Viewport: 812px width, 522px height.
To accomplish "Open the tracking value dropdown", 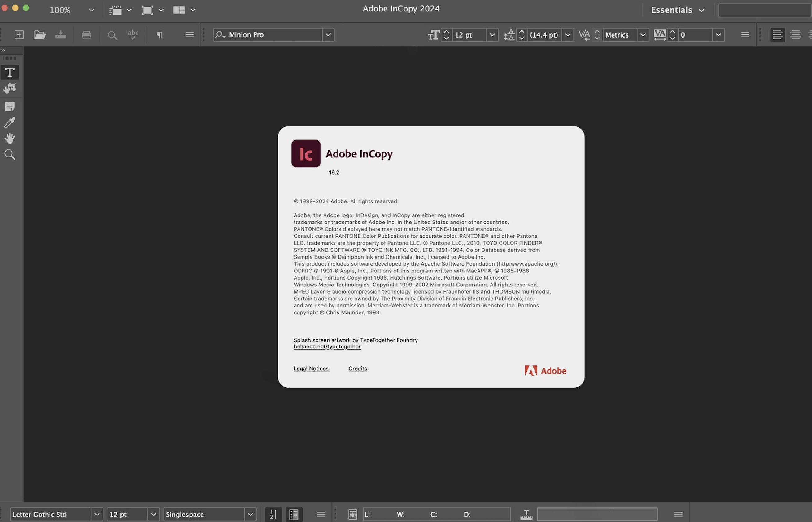I will (x=718, y=35).
